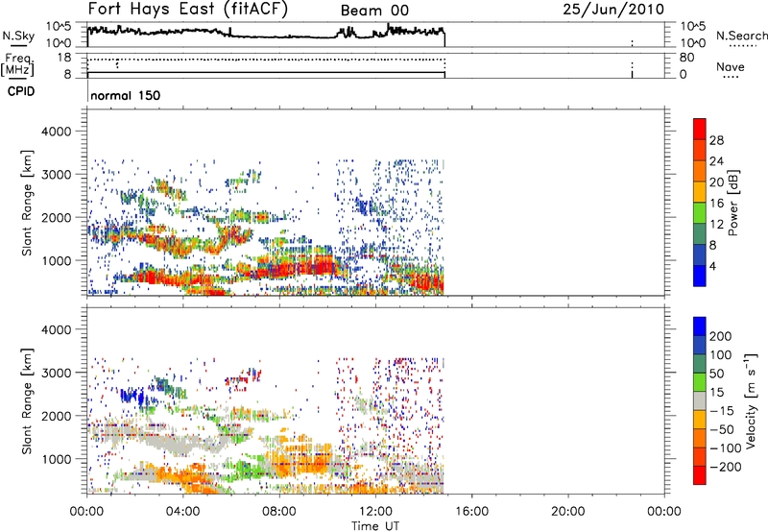
Task: Click the blue bottom segment of Power color bar
Action: pos(700,276)
